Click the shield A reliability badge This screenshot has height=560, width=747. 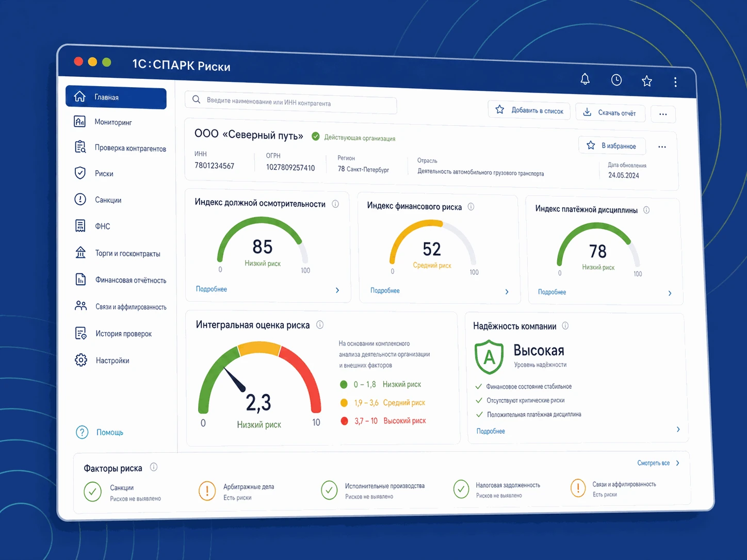click(489, 357)
